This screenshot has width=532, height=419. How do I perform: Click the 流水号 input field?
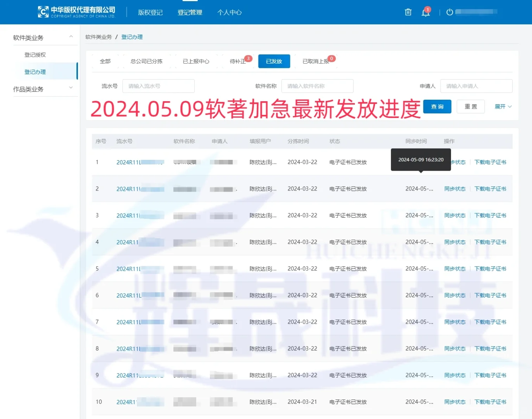[x=158, y=86]
